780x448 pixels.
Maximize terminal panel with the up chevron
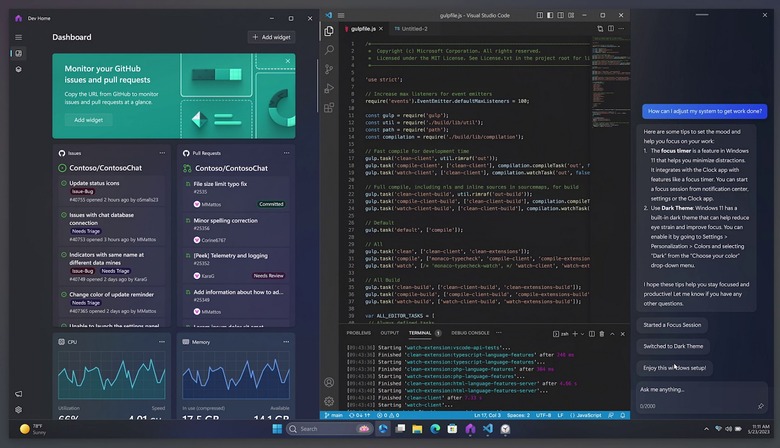612,334
